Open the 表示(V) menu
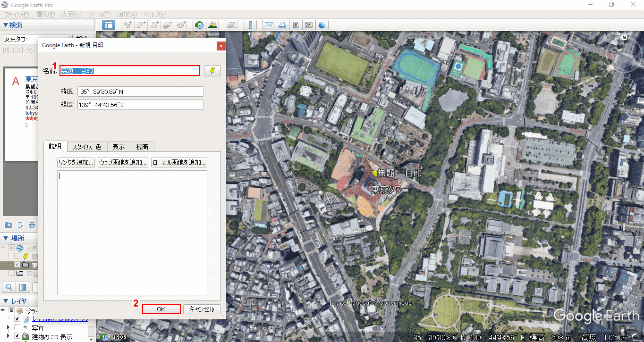644x342 pixels. coord(71,14)
